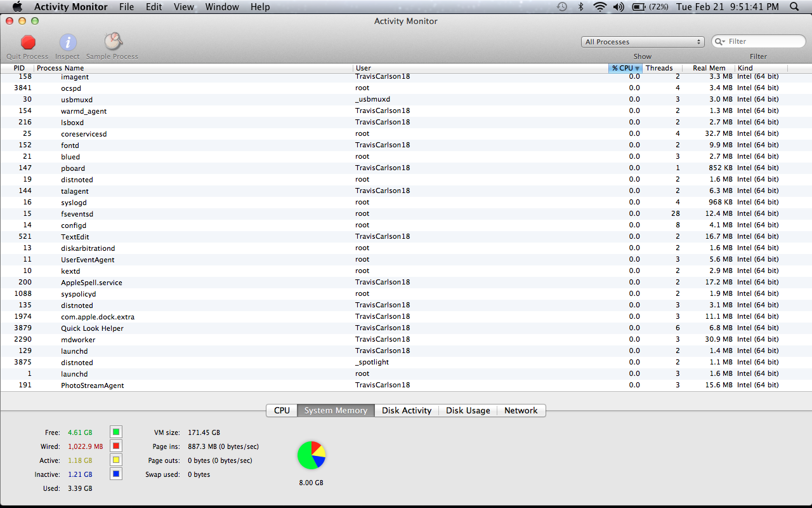This screenshot has height=508, width=812.
Task: Click the memory usage pie chart
Action: (x=311, y=455)
